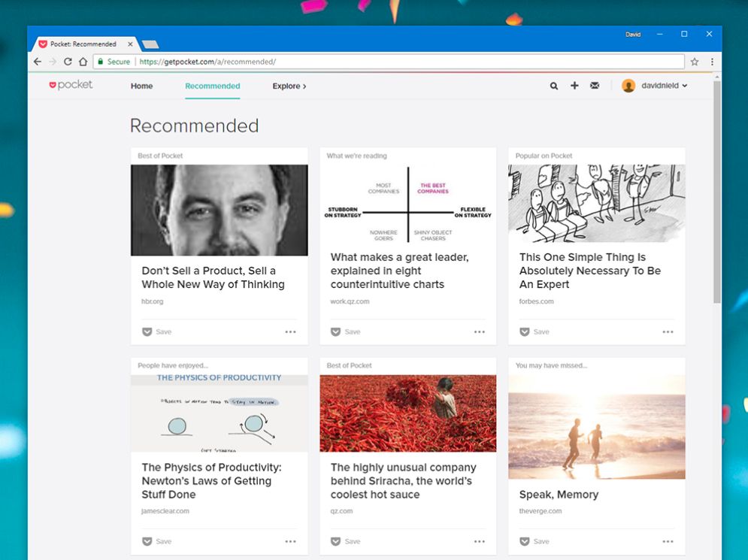Click the Pocket logo in header
Image resolution: width=748 pixels, height=560 pixels.
[x=71, y=86]
